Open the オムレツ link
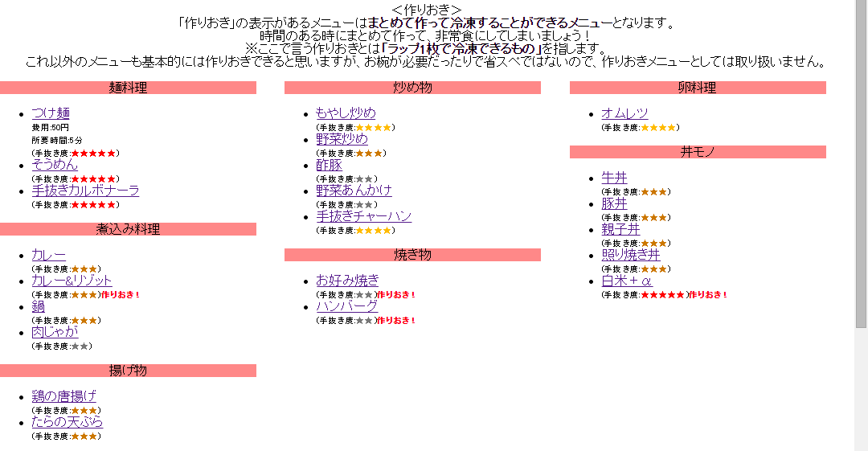 coord(624,113)
